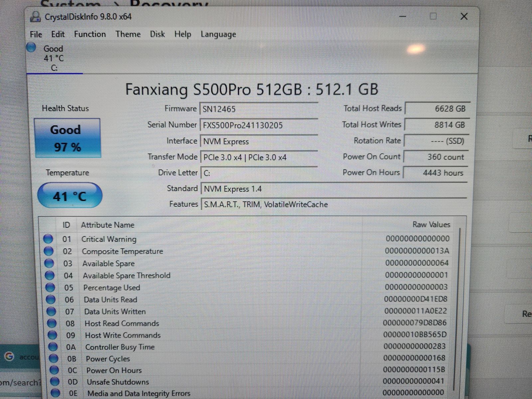Image resolution: width=532 pixels, height=399 pixels.
Task: Open the File menu
Action: 36,34
